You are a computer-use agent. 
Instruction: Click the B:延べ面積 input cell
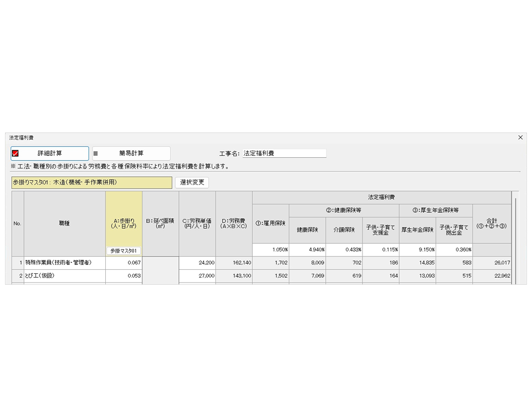pyautogui.click(x=161, y=270)
